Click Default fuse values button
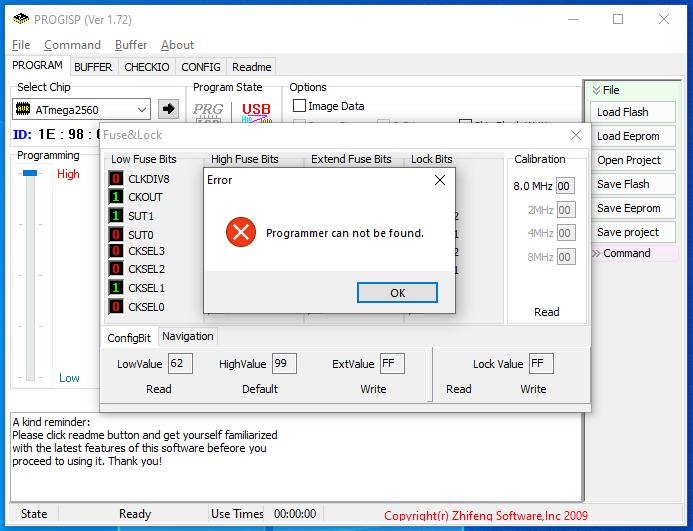Image resolution: width=693 pixels, height=531 pixels. (x=260, y=389)
